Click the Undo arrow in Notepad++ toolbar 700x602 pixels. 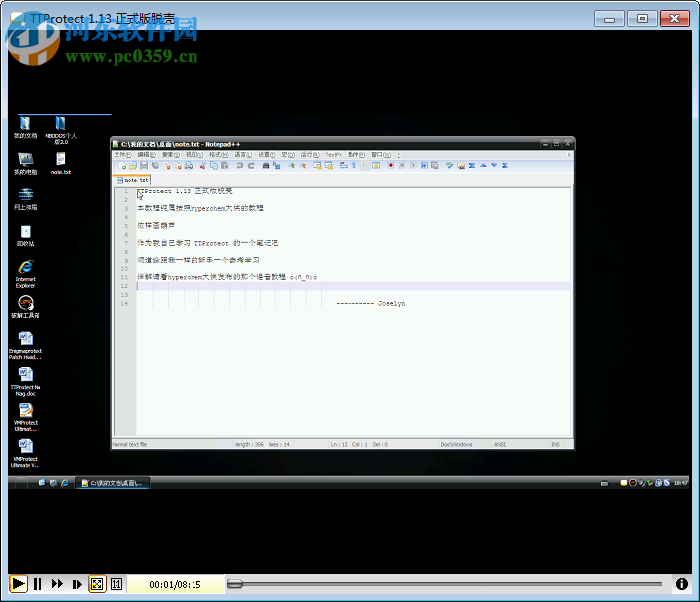point(239,166)
